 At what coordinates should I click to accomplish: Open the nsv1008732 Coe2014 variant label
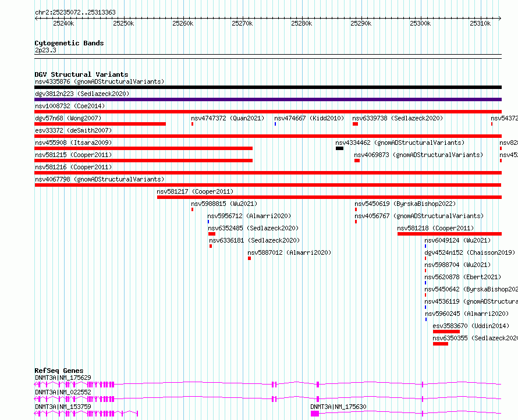tap(70, 106)
